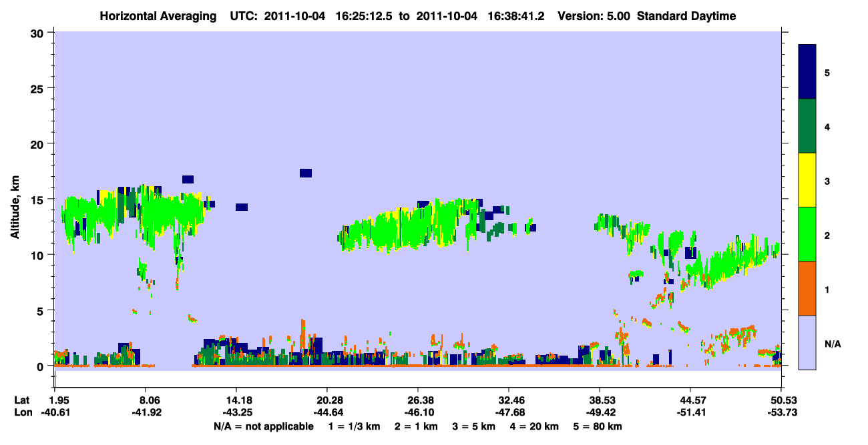868x445 pixels.
Task: Click the '4 = 20 km' footnote
Action: click(x=535, y=426)
